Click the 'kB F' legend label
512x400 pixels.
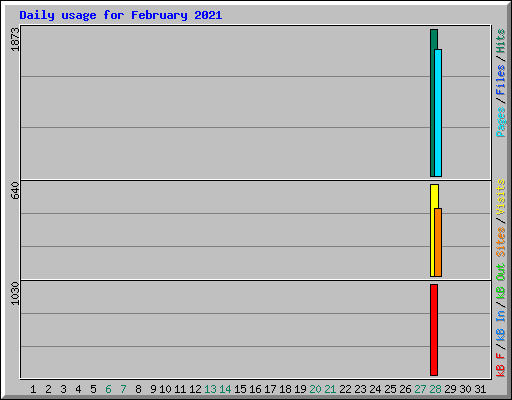click(x=500, y=365)
